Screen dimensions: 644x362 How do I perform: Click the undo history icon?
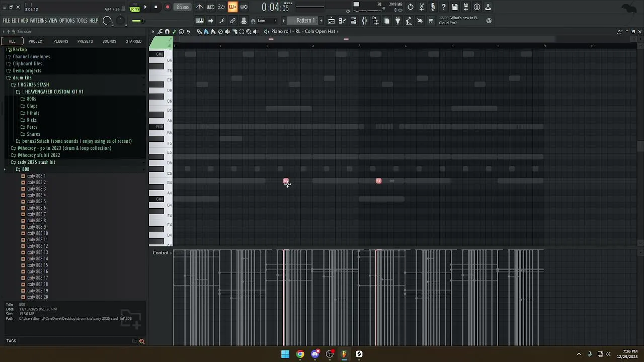click(411, 7)
